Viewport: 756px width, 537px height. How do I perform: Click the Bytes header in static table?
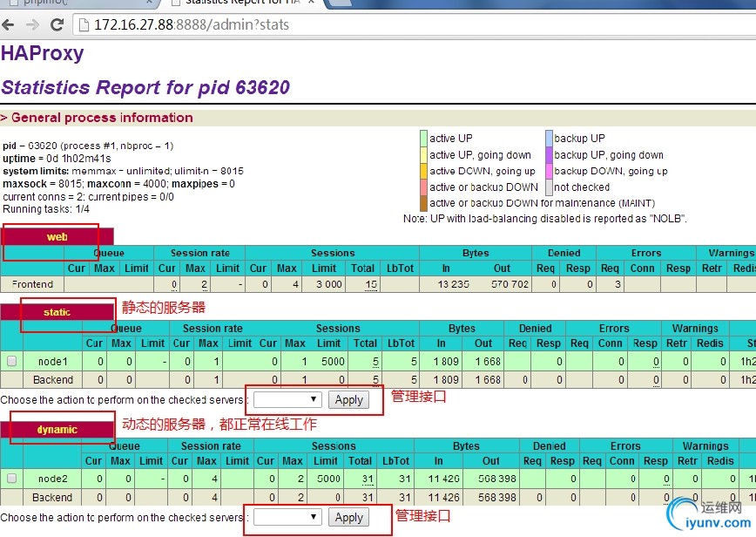462,328
